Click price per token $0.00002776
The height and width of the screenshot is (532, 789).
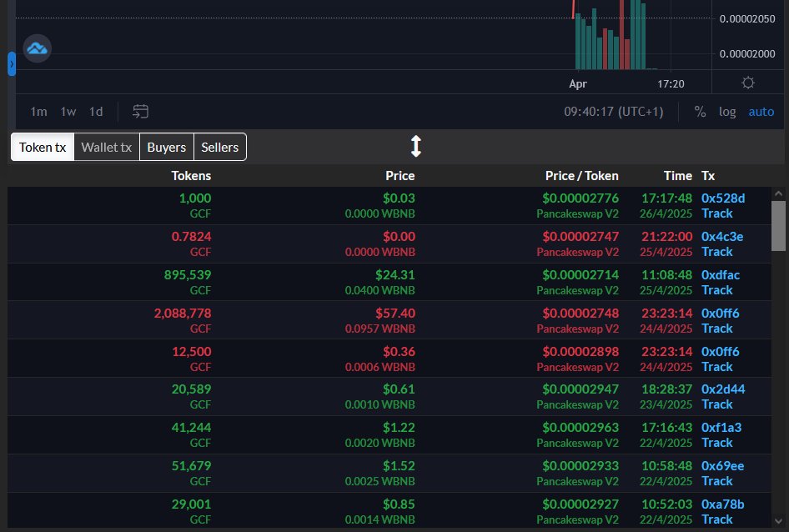pyautogui.click(x=580, y=198)
